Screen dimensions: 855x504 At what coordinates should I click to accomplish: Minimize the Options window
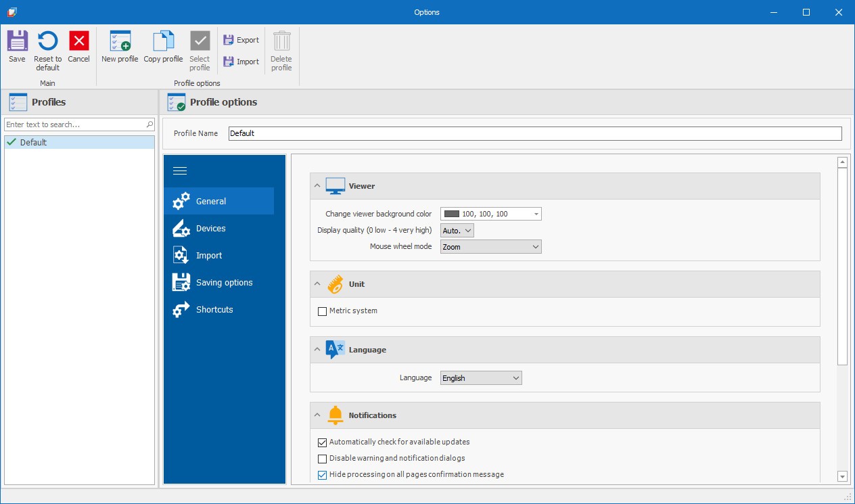775,12
